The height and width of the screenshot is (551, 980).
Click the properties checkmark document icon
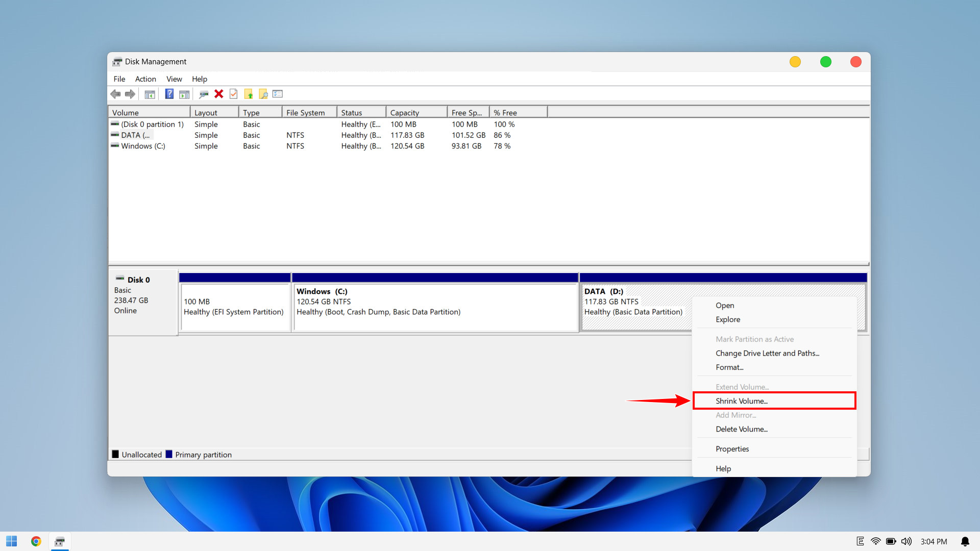pos(233,94)
